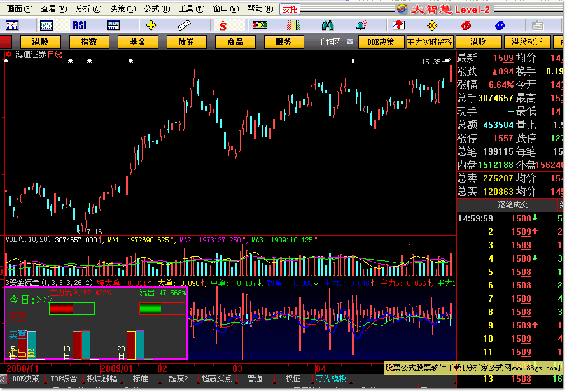Switch to the 板块涨幅 tab
The image size is (567, 392).
(102, 379)
